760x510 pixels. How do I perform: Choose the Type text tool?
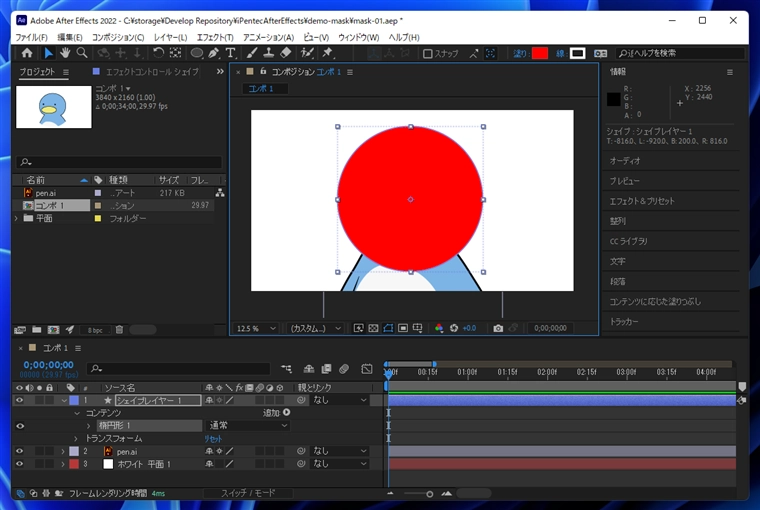click(231, 53)
